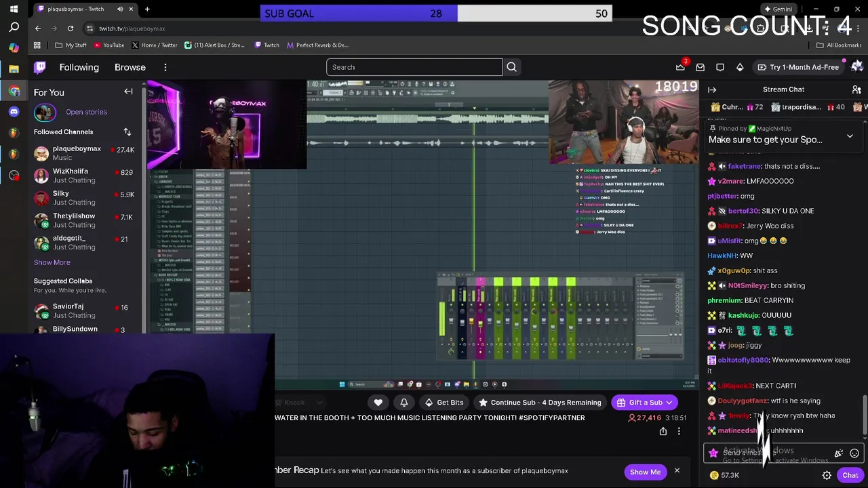Viewport: 868px width, 488px height.
Task: Click the Get Bits button under stream
Action: click(x=444, y=403)
